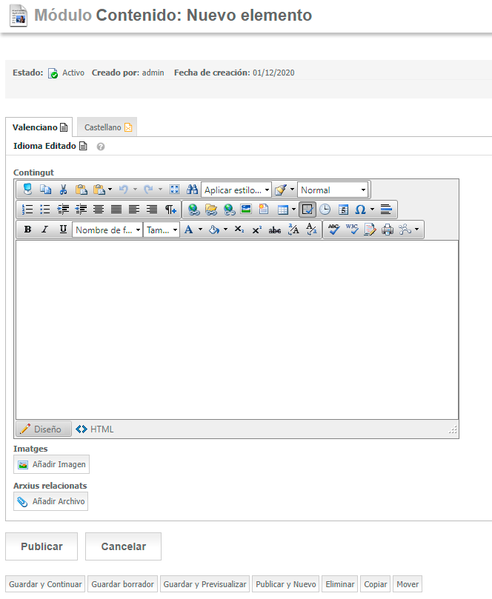
Task: Switch editor to Diseño mode
Action: 43,429
